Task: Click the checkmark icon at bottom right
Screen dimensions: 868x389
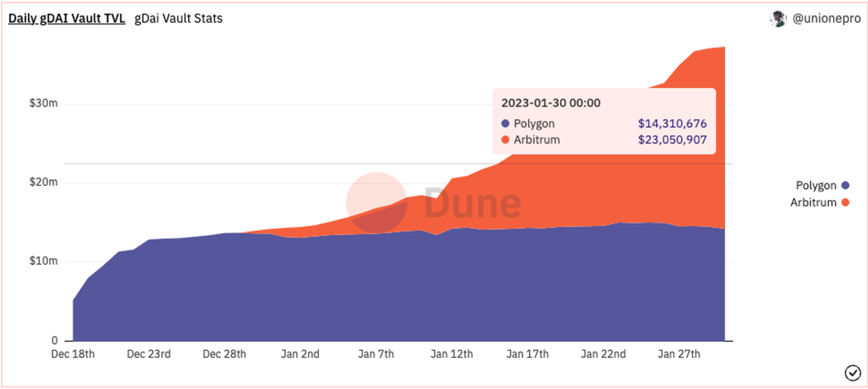Action: 853,373
